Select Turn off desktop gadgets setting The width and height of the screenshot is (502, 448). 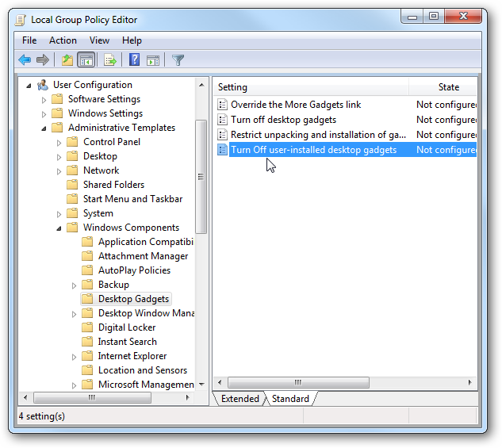pos(283,120)
